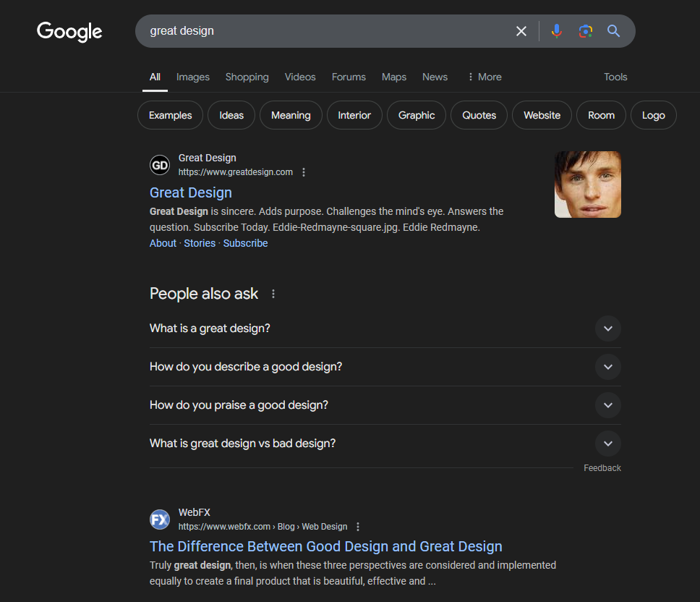Viewport: 700px width, 602px height.
Task: Start voice search with the microphone icon
Action: point(556,31)
